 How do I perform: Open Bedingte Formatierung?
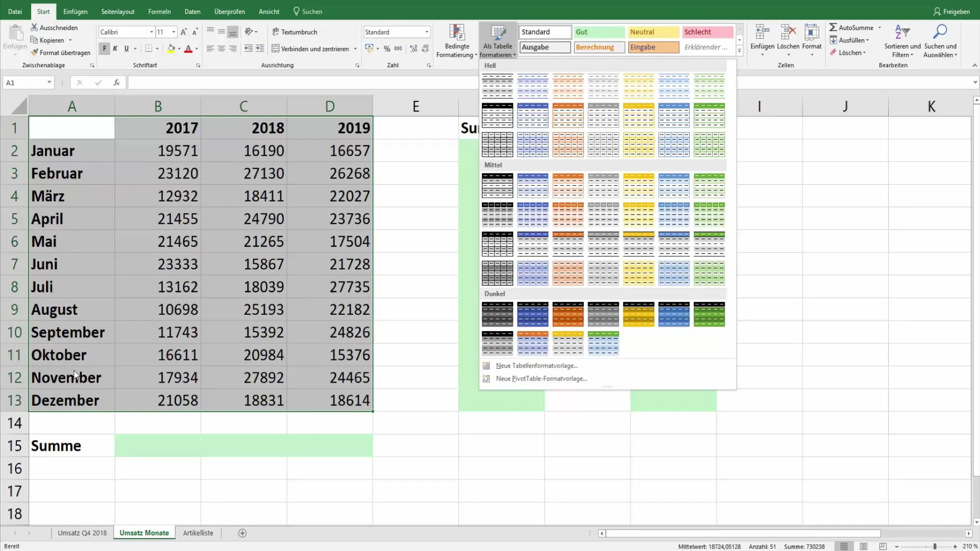click(457, 41)
